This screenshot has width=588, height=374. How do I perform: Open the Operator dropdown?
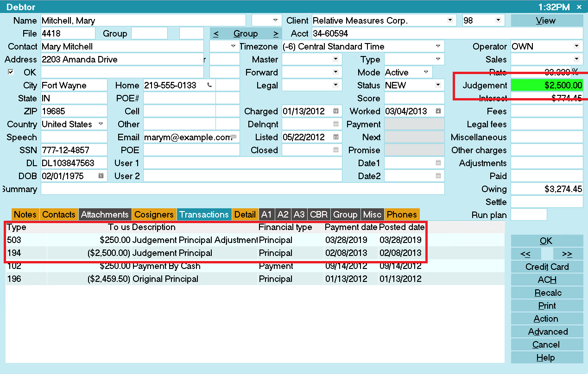click(x=576, y=46)
